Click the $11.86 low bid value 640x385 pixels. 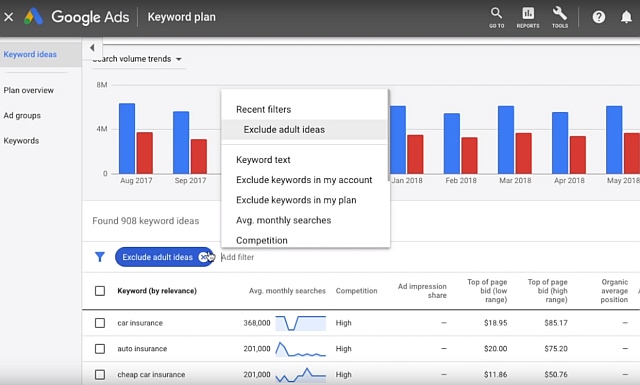click(496, 374)
